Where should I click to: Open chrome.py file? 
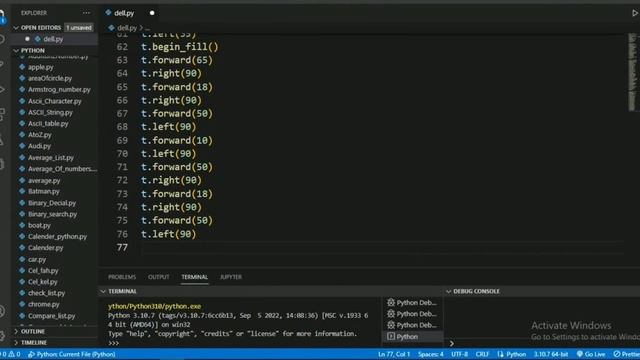(44, 304)
